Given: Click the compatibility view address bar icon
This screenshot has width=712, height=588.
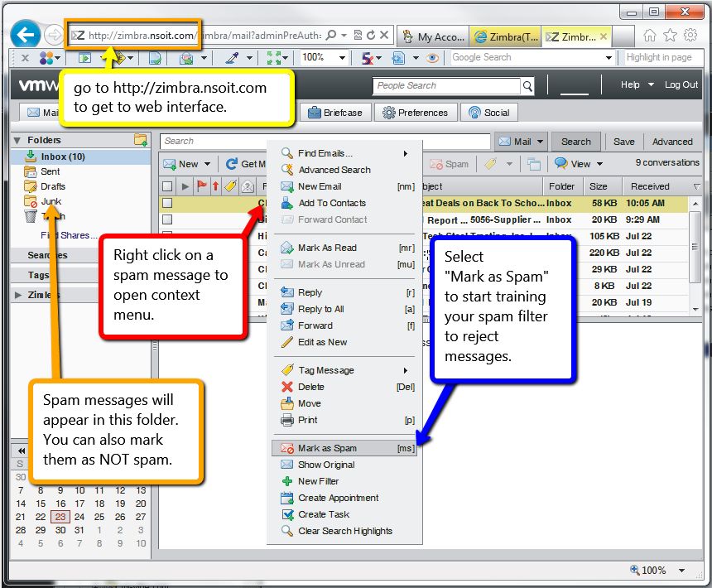Looking at the screenshot, I should [358, 35].
